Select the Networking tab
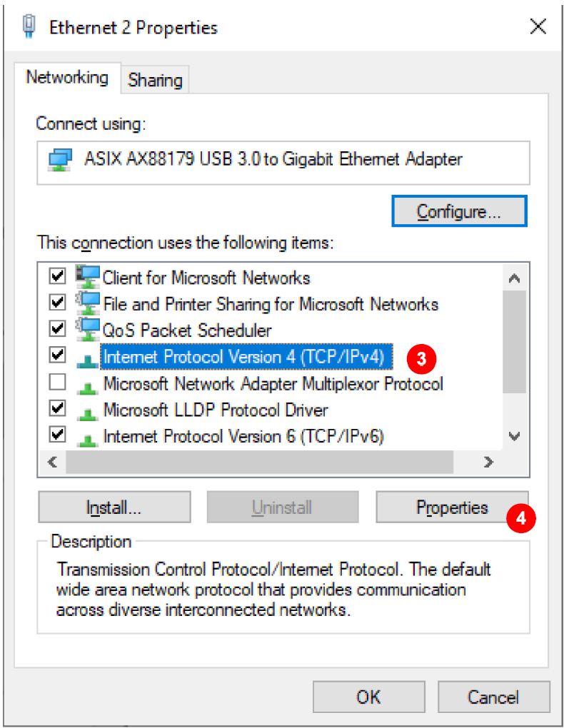Screen dimensions: 564x728 click(x=67, y=77)
